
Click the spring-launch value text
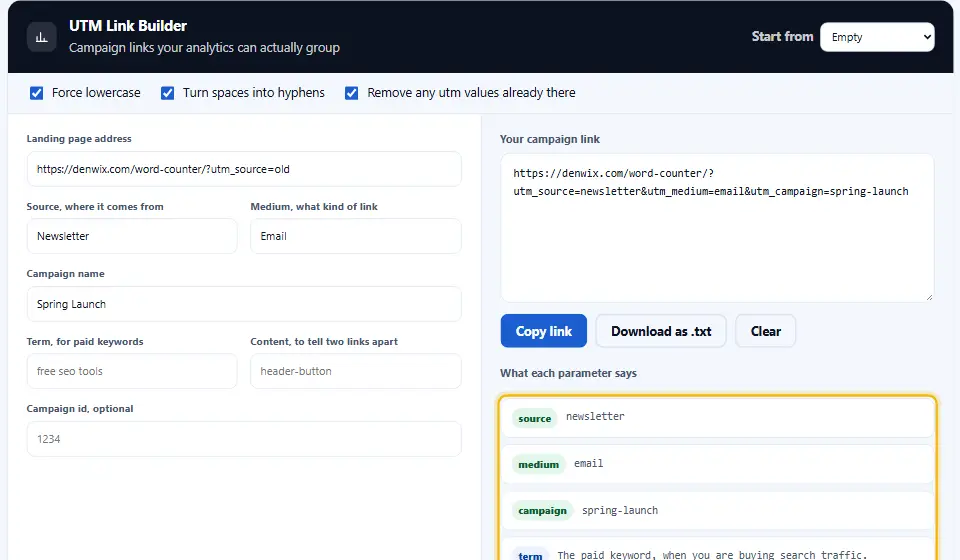click(620, 510)
